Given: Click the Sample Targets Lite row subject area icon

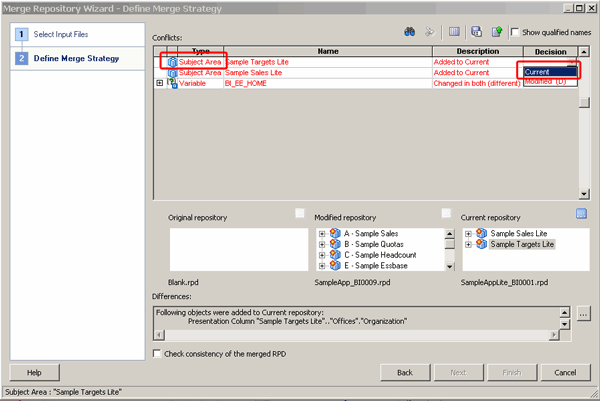Looking at the screenshot, I should coord(173,62).
